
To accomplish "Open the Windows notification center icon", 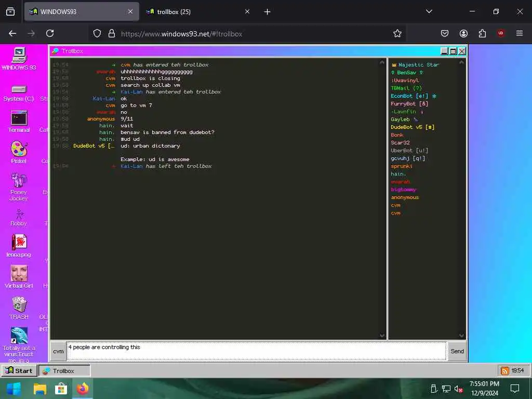I will tap(515, 389).
